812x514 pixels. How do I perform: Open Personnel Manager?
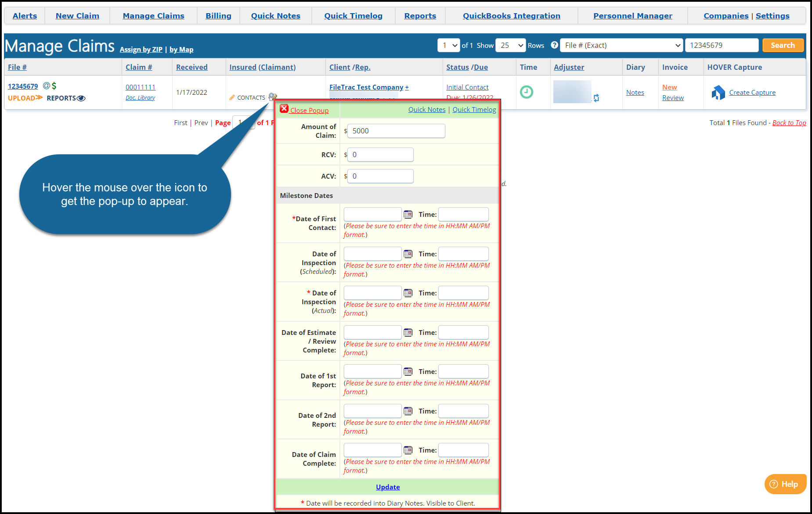[x=632, y=16]
